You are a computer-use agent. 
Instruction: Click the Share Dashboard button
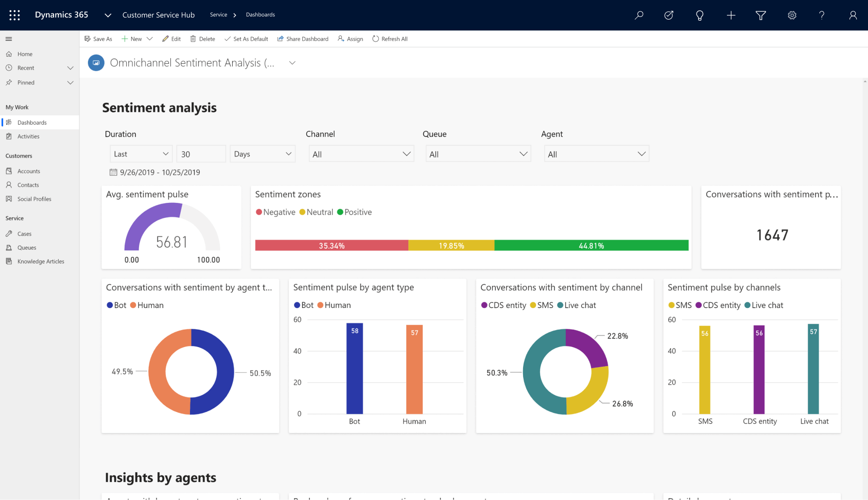303,39
